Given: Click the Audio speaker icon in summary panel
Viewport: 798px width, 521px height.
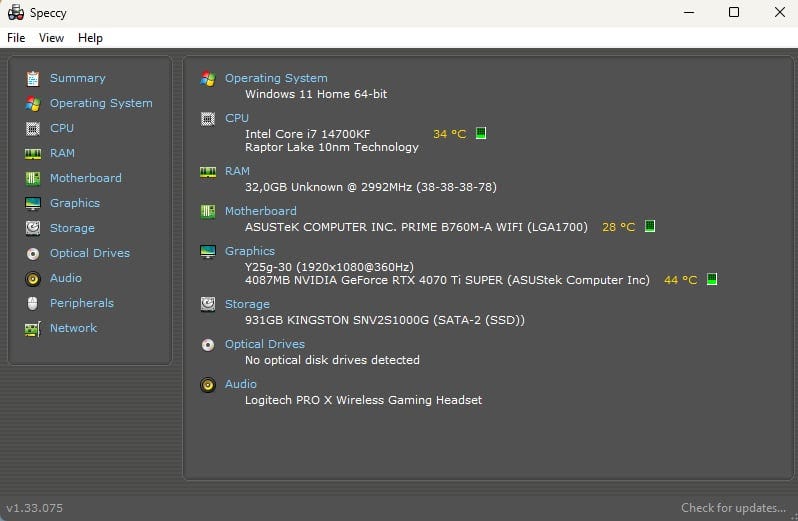Looking at the screenshot, I should [x=208, y=385].
